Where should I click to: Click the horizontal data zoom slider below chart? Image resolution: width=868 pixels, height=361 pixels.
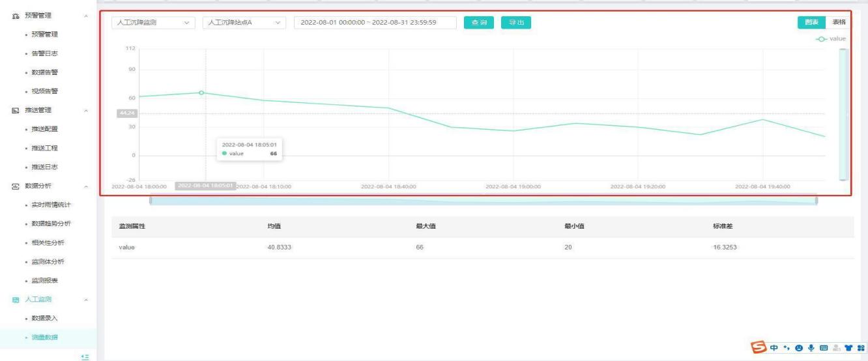[483, 200]
